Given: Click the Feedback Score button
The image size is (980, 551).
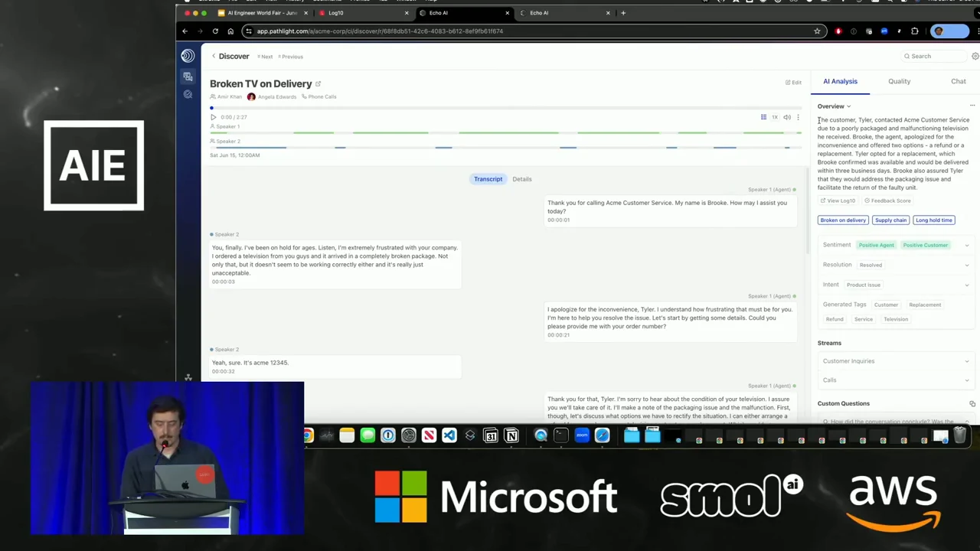Looking at the screenshot, I should pyautogui.click(x=887, y=201).
